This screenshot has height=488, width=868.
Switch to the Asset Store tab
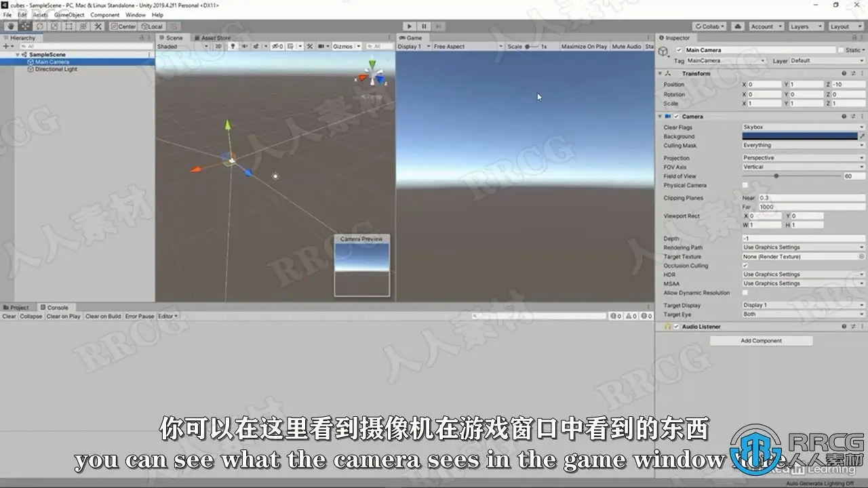213,38
